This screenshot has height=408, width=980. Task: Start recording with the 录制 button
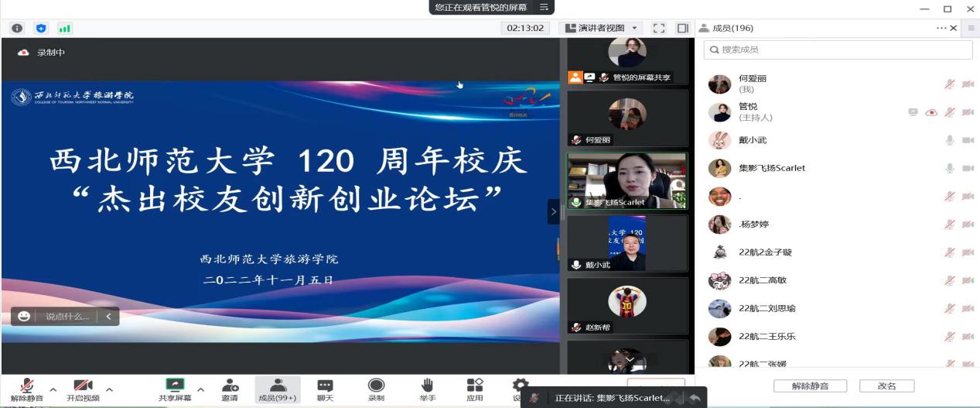pos(376,386)
